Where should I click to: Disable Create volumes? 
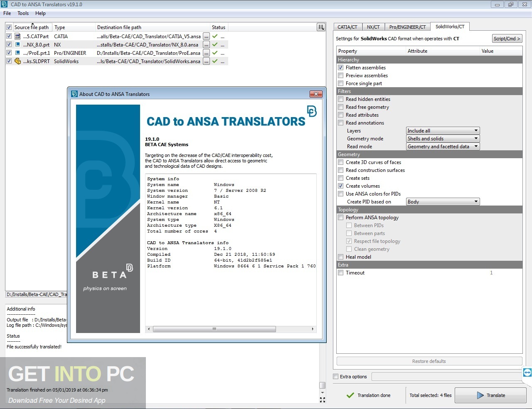click(x=341, y=186)
